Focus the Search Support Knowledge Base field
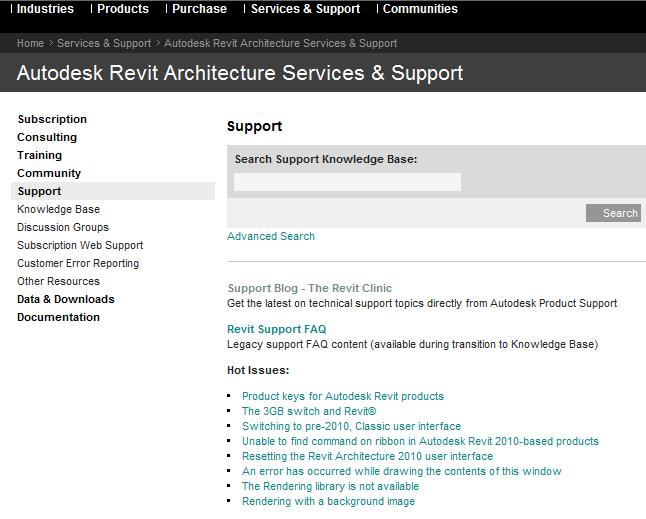The height and width of the screenshot is (519, 646). 347,182
